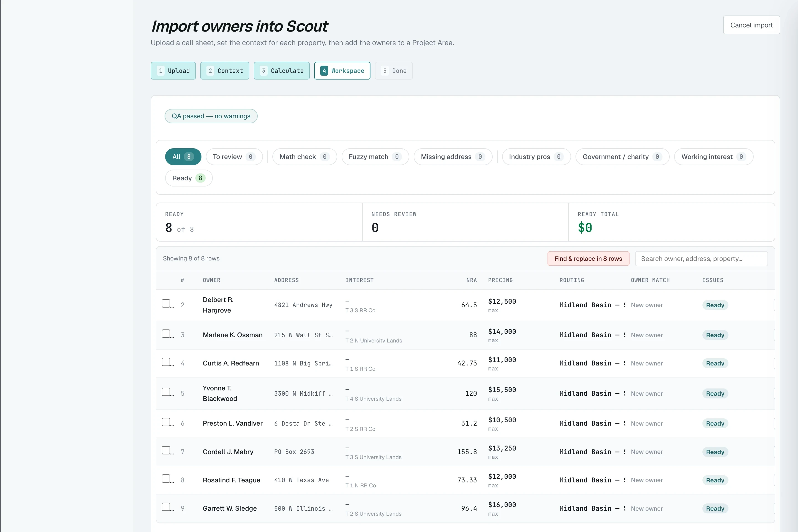The image size is (798, 532).
Task: Select the checkbox for Marlene K. Ossman
Action: [x=166, y=334]
